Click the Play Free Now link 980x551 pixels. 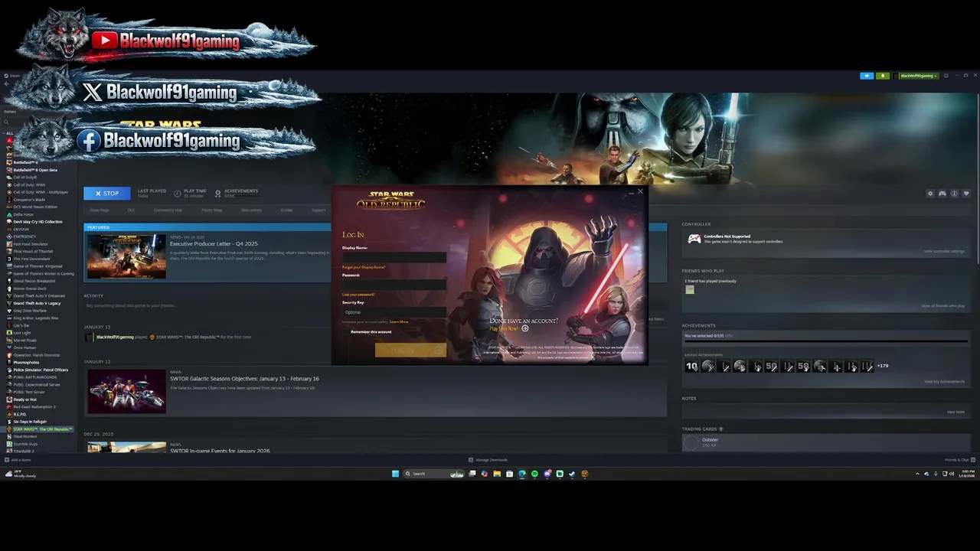tap(504, 328)
